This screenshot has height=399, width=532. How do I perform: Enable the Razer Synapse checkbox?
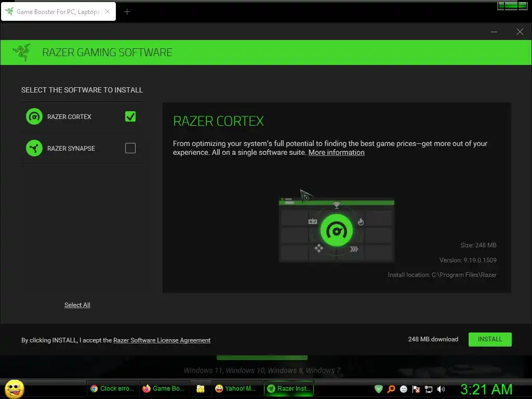[x=130, y=148]
